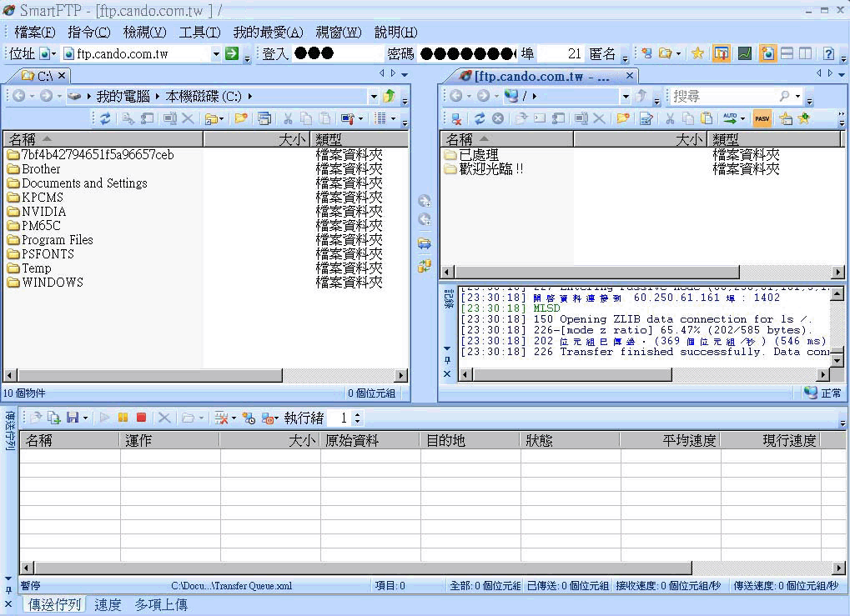Open the favorites star in the main toolbar

[x=697, y=53]
